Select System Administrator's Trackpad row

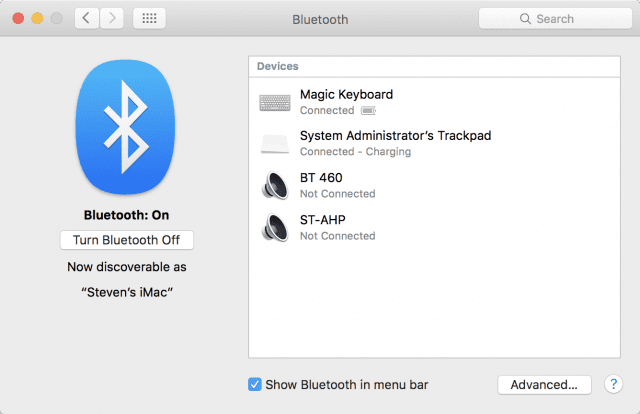395,136
